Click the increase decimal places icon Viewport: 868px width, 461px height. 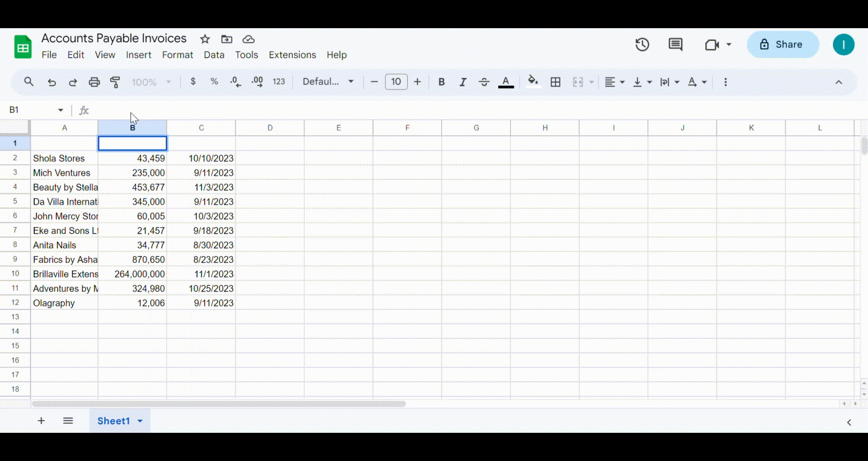pos(257,82)
